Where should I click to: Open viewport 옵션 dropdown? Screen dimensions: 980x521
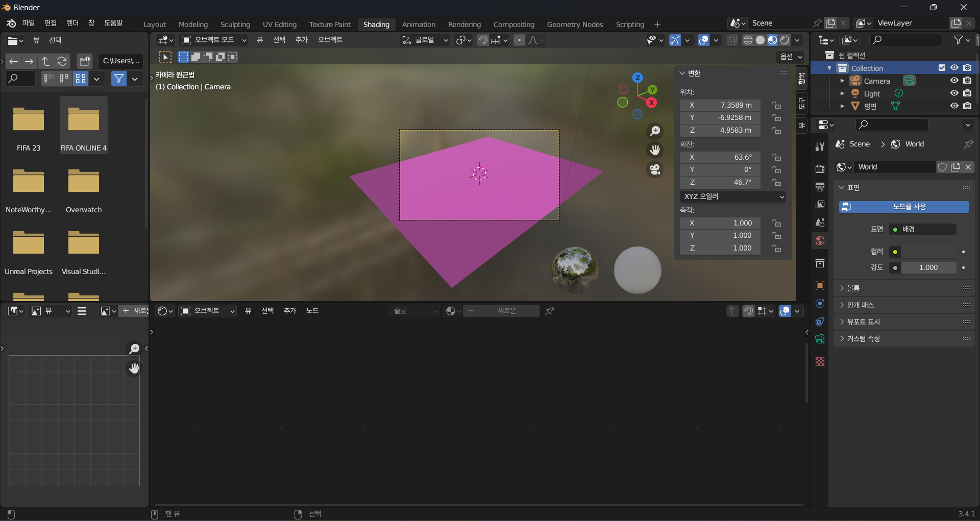click(x=791, y=57)
